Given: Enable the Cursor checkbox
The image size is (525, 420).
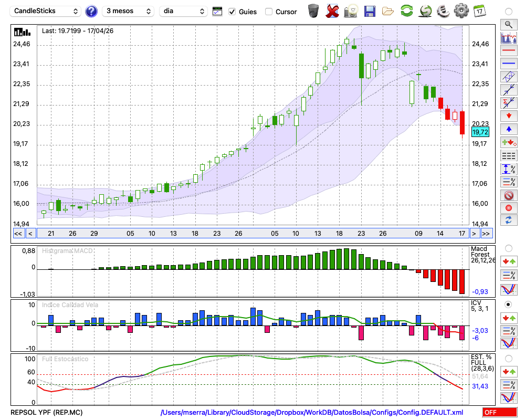Looking at the screenshot, I should (268, 12).
